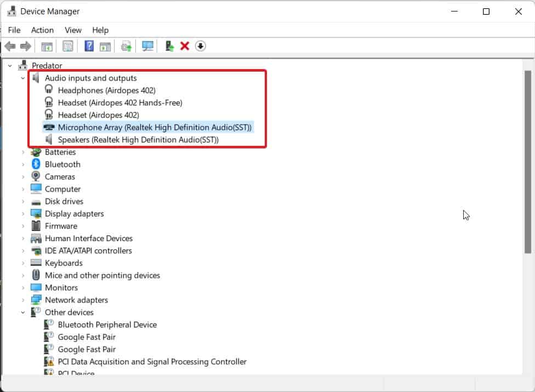Screen dimensions: 535x392
Task: Expand the Keyboards category chevron
Action: coord(23,263)
